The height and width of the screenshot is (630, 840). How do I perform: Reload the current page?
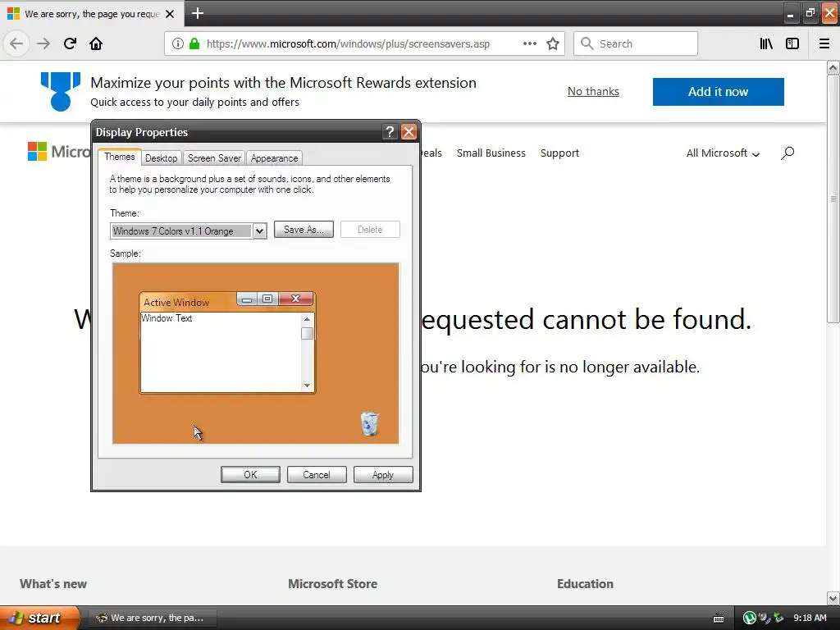tap(70, 43)
